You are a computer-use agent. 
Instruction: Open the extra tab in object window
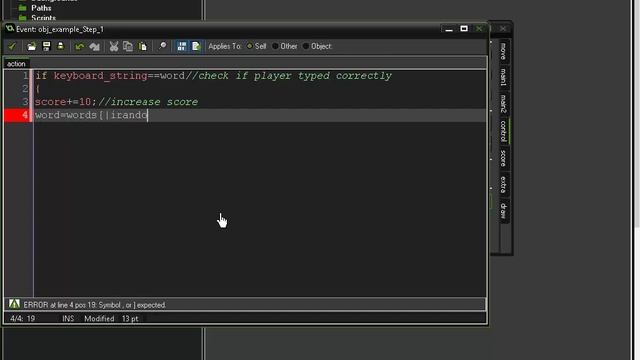pos(503,184)
